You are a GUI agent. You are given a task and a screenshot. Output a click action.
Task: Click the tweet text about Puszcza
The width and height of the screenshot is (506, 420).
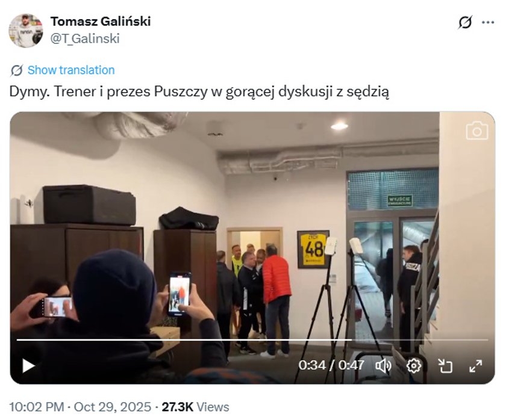click(x=199, y=92)
